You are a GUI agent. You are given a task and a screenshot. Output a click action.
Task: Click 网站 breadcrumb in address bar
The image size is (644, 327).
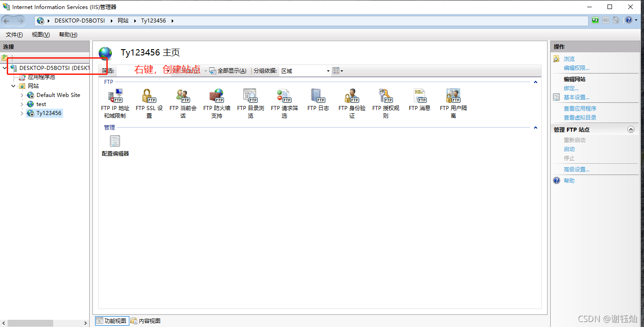[123, 21]
